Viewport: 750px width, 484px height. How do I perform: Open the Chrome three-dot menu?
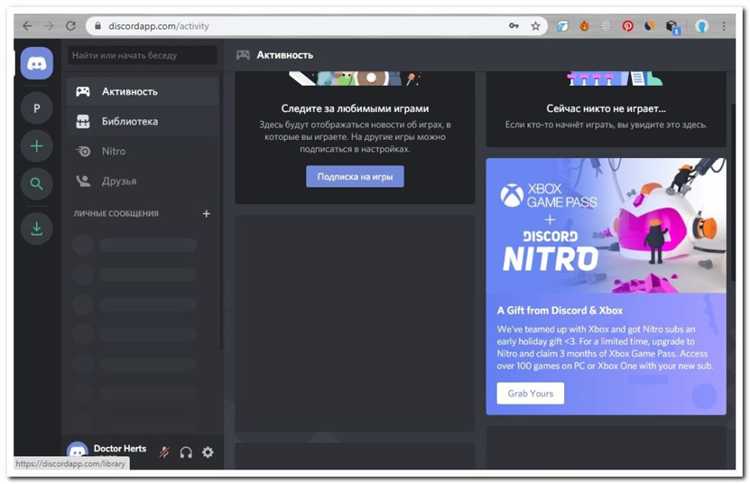[724, 26]
